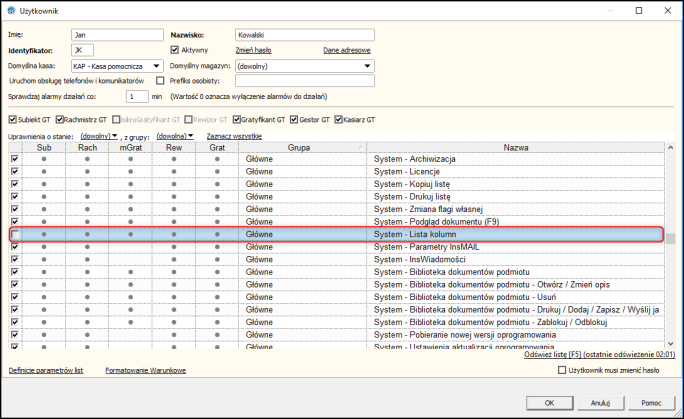This screenshot has width=684, height=419.
Task: Sort by the Nazwa column header
Action: [x=516, y=148]
